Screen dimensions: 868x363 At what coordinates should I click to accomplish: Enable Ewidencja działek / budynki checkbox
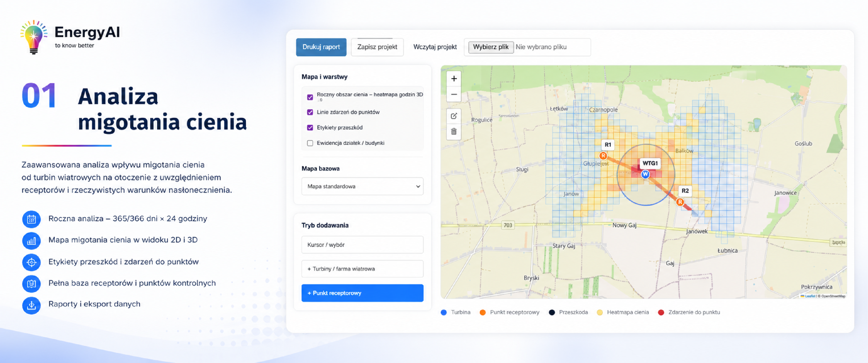click(310, 143)
